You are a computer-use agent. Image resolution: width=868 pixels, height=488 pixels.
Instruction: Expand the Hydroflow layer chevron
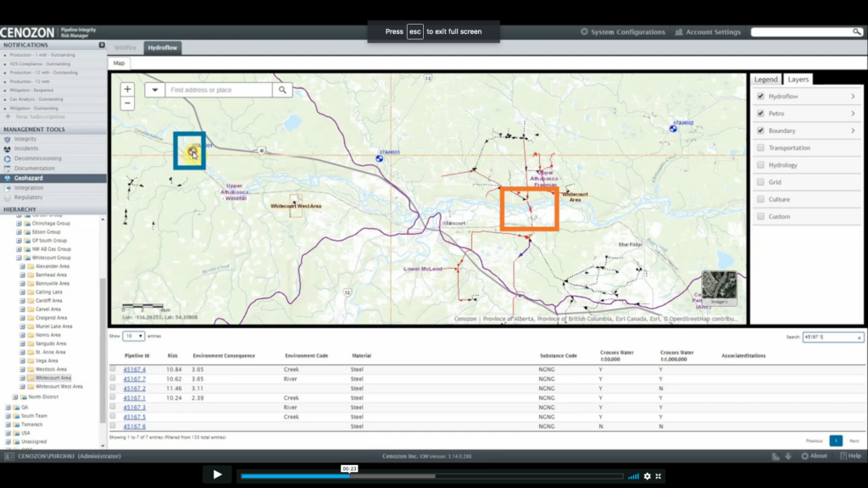853,97
